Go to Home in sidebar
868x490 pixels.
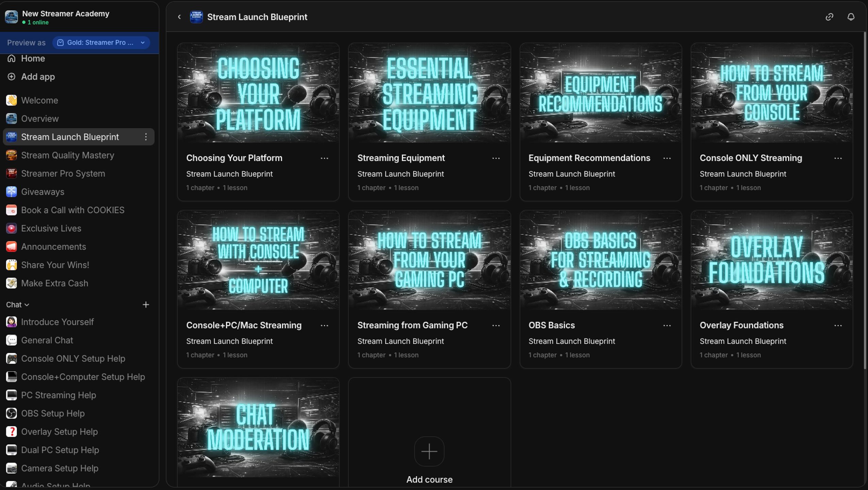pyautogui.click(x=79, y=59)
